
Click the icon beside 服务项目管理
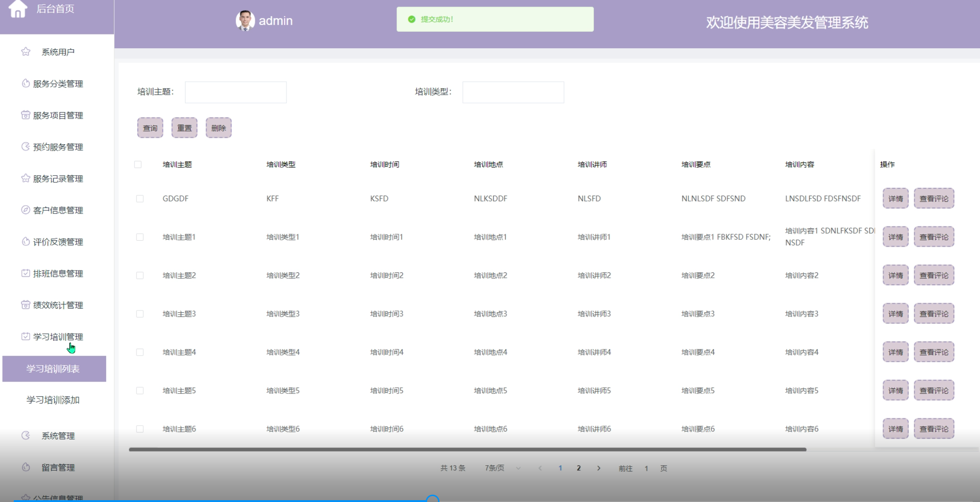[x=26, y=115]
